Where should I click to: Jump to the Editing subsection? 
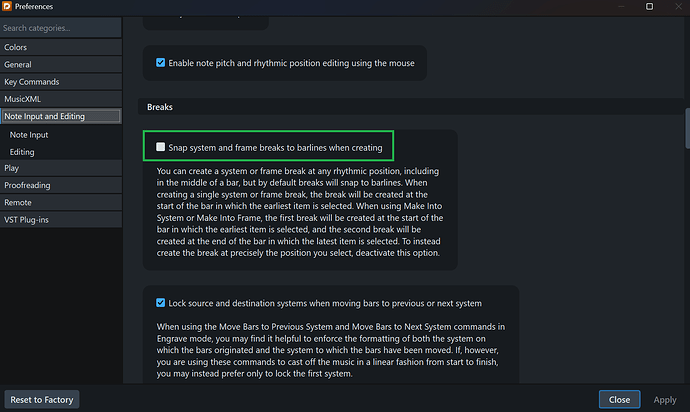(22, 152)
